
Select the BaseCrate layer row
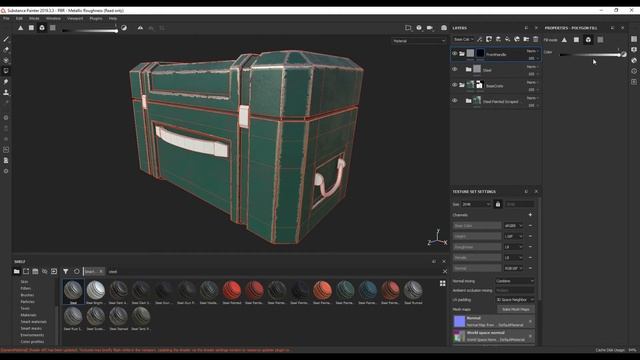(496, 85)
